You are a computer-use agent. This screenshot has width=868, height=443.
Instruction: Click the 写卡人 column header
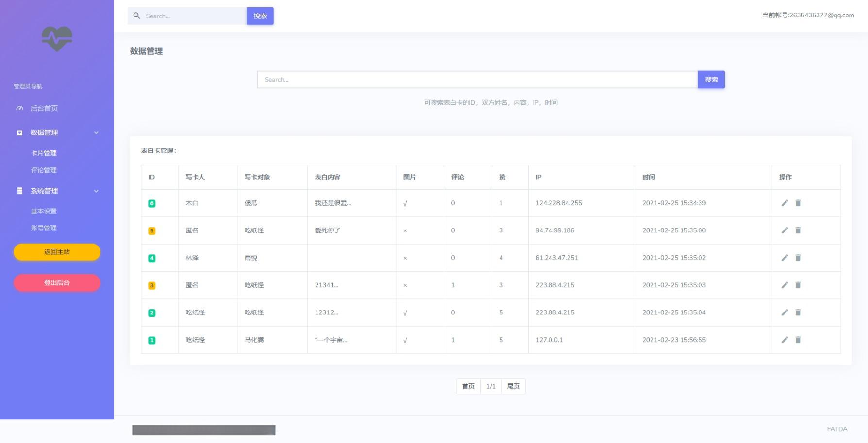[x=195, y=177]
